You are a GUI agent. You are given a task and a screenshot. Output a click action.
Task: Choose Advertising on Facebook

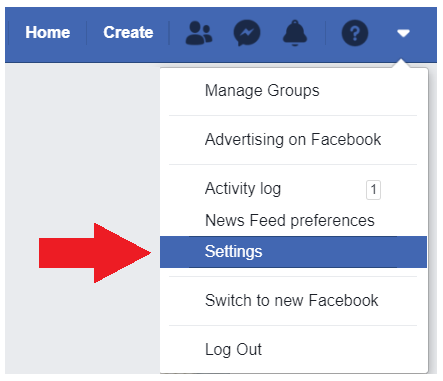point(293,139)
